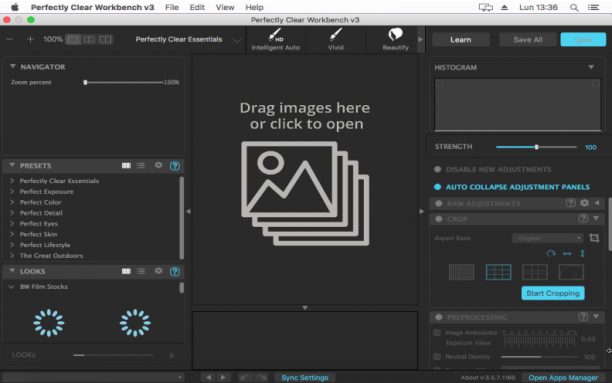Show Presets as thumbnail grid
The width and height of the screenshot is (612, 383).
click(x=126, y=166)
